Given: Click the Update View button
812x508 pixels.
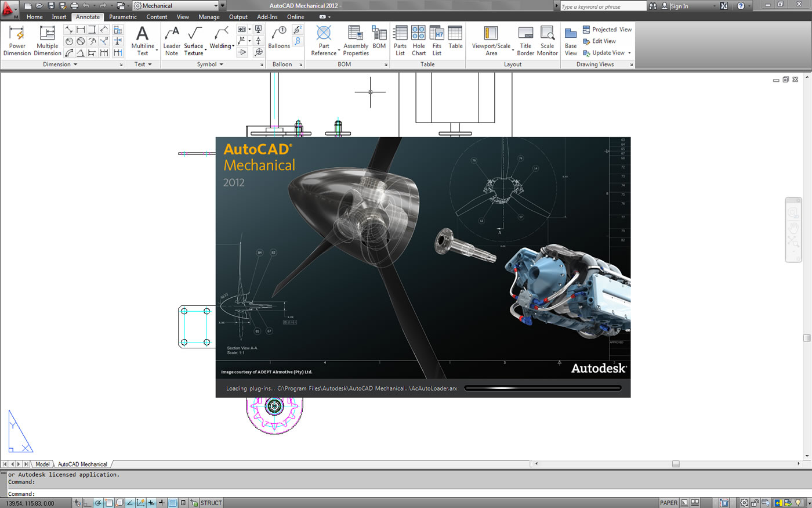Looking at the screenshot, I should (604, 53).
